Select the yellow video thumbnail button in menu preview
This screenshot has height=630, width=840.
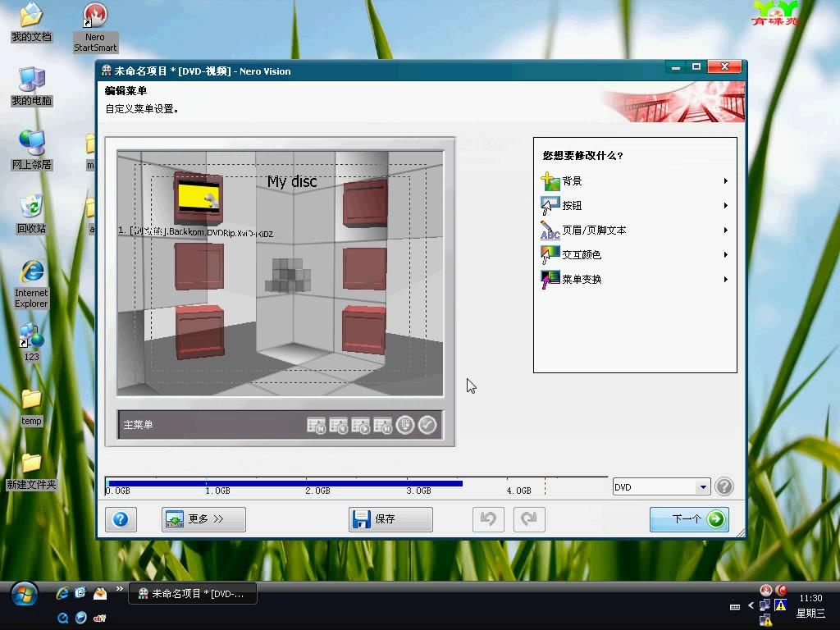[x=199, y=199]
